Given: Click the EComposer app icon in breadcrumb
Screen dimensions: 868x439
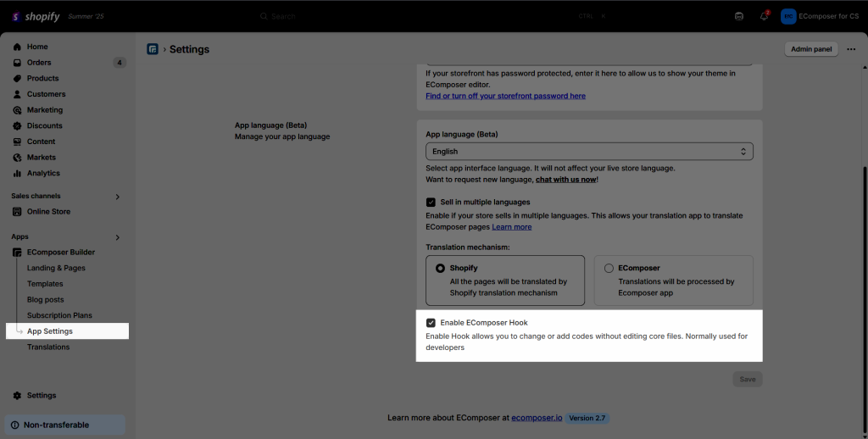Looking at the screenshot, I should click(x=153, y=49).
